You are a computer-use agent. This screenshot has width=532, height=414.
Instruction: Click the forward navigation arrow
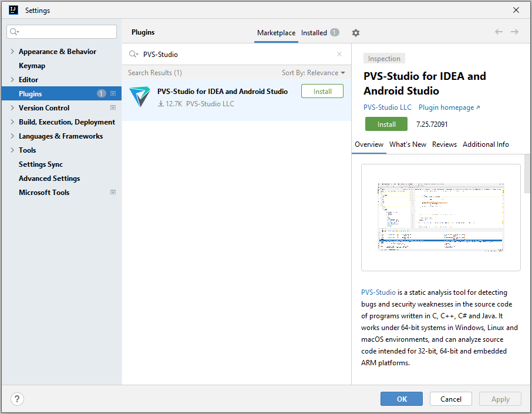coord(514,32)
